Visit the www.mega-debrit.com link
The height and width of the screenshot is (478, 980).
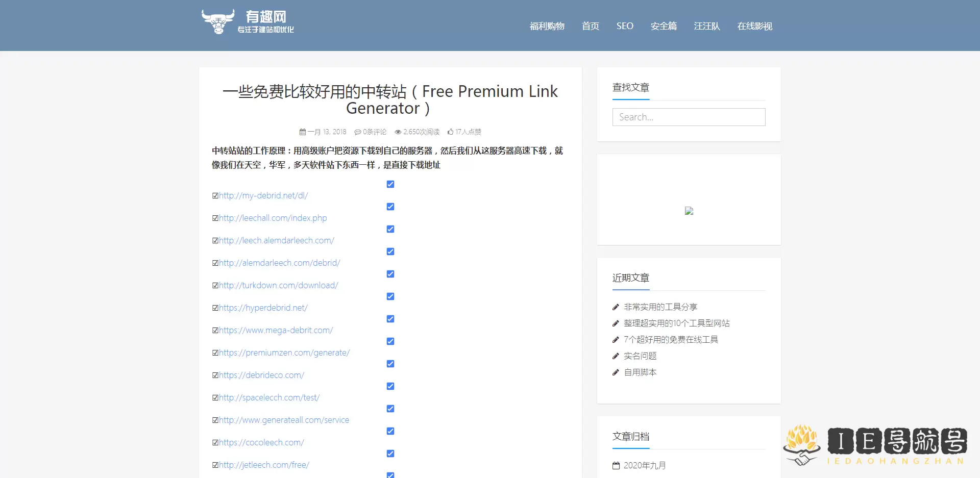(x=276, y=331)
